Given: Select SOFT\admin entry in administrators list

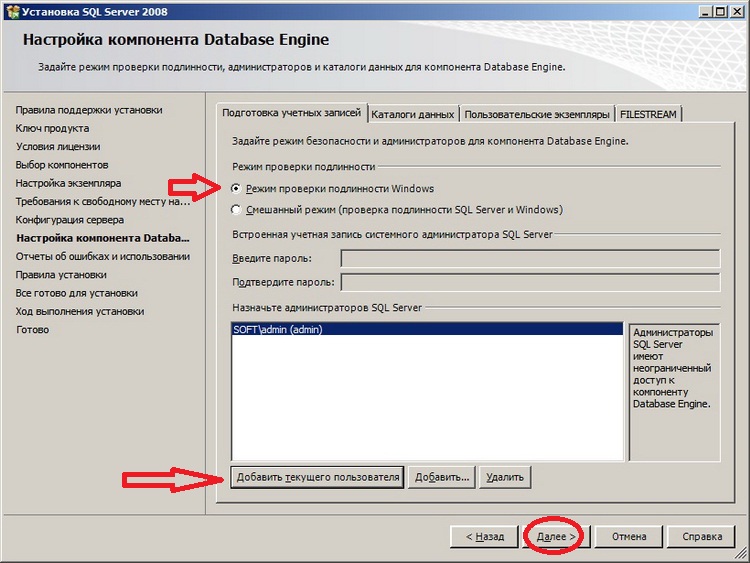Looking at the screenshot, I should coord(427,330).
